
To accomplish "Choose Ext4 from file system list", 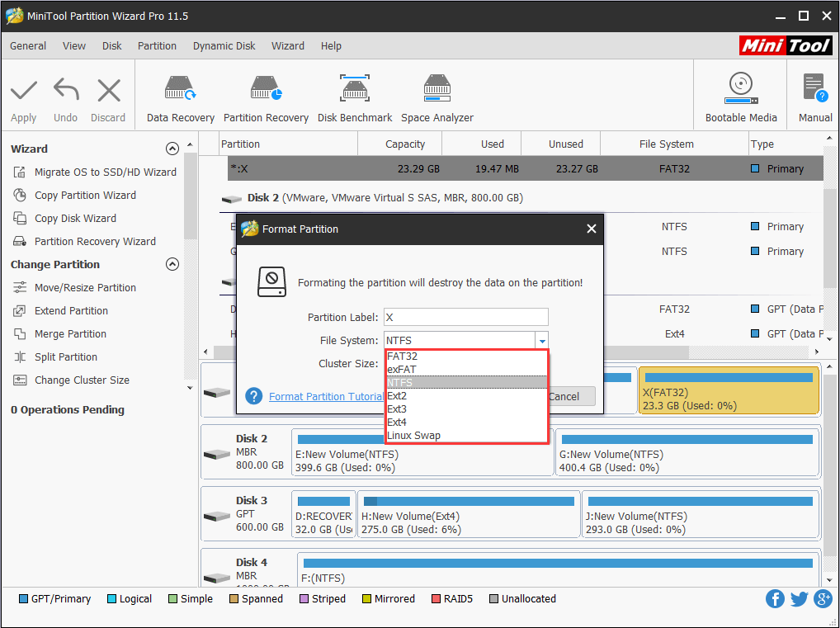I will point(466,422).
